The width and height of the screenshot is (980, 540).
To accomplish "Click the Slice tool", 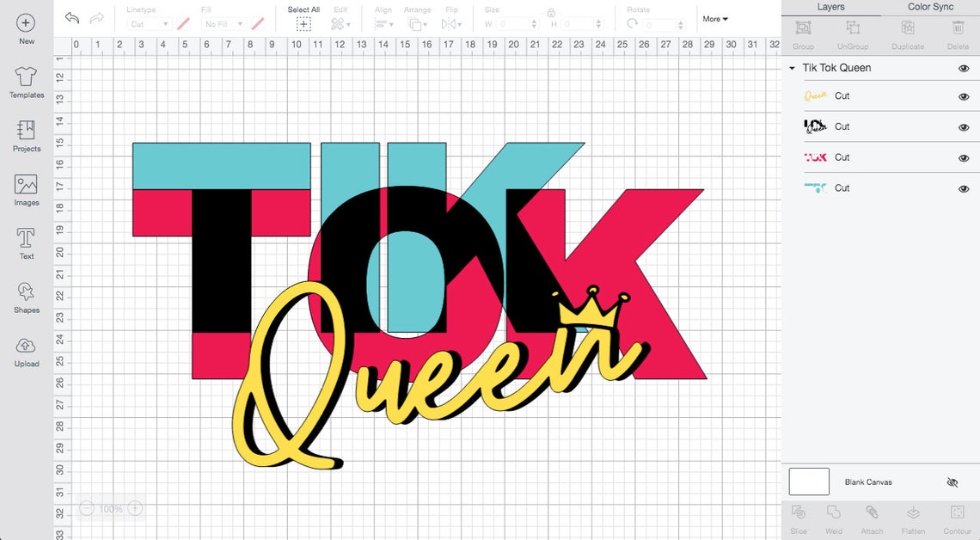I will [x=798, y=512].
